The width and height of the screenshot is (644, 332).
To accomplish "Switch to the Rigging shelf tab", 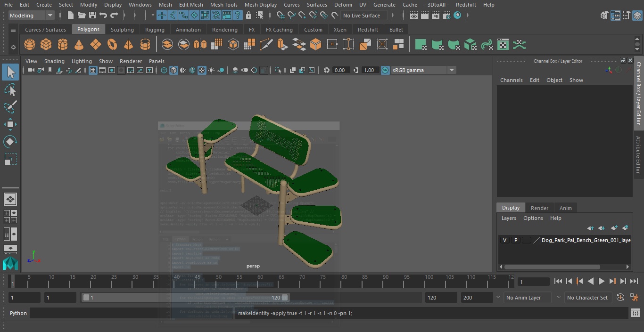I will click(155, 30).
